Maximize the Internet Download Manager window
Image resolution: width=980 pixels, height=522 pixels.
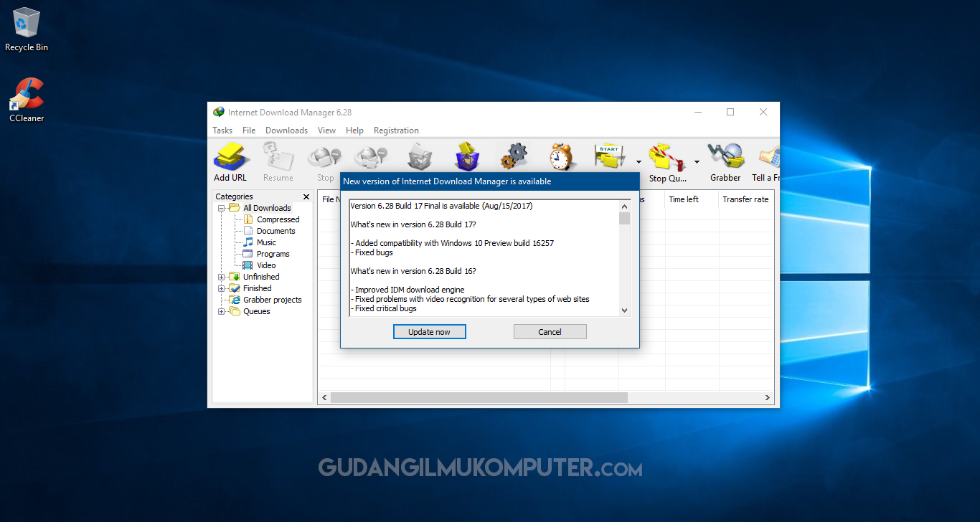[x=730, y=112]
